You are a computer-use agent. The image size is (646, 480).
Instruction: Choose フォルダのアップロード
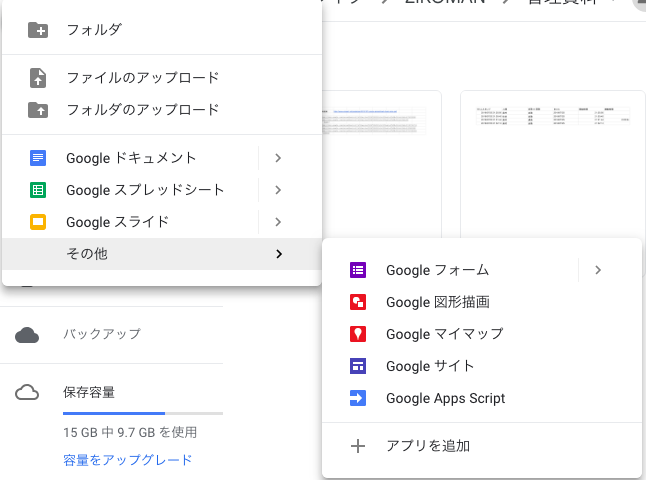click(x=162, y=110)
